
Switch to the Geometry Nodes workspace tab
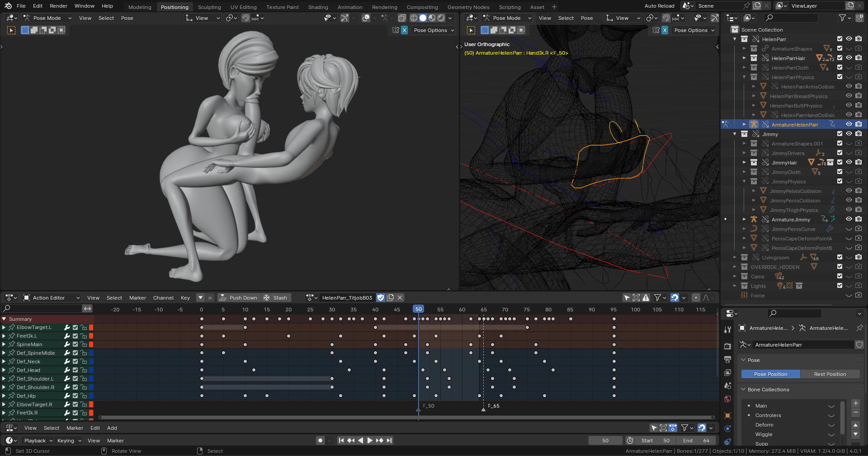(468, 7)
